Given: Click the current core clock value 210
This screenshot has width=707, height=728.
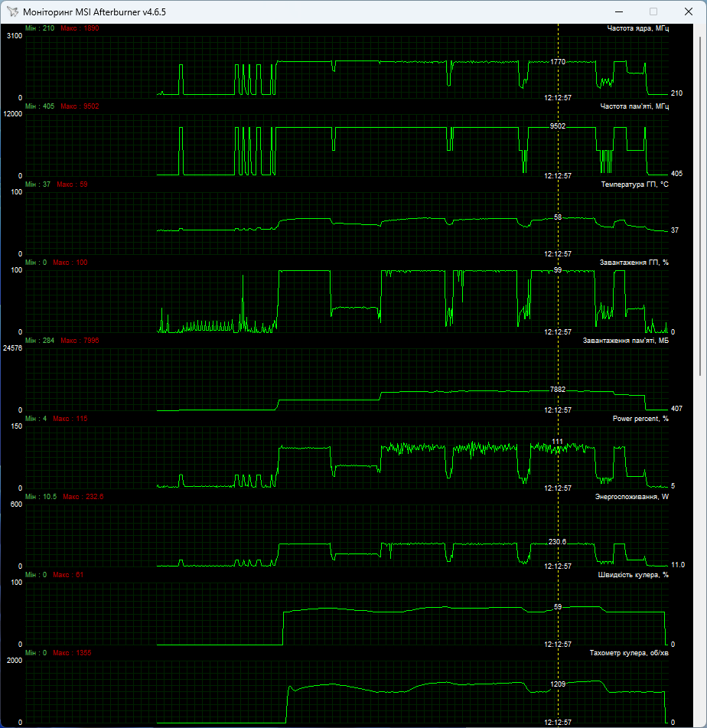Looking at the screenshot, I should click(x=677, y=93).
